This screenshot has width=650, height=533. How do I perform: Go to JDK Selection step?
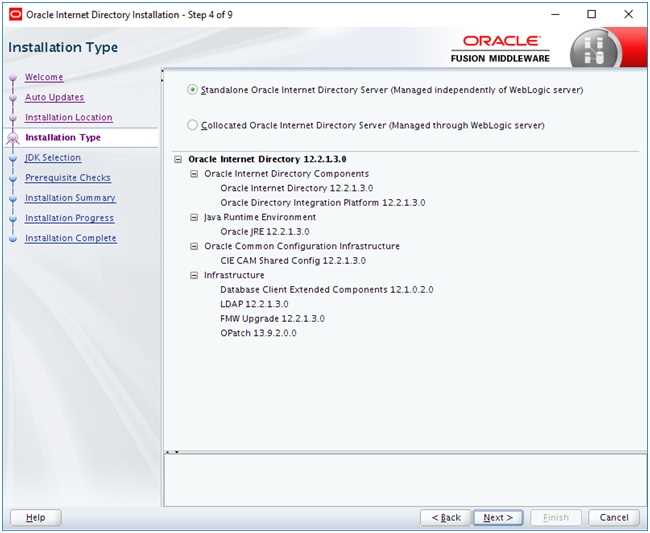pos(53,157)
